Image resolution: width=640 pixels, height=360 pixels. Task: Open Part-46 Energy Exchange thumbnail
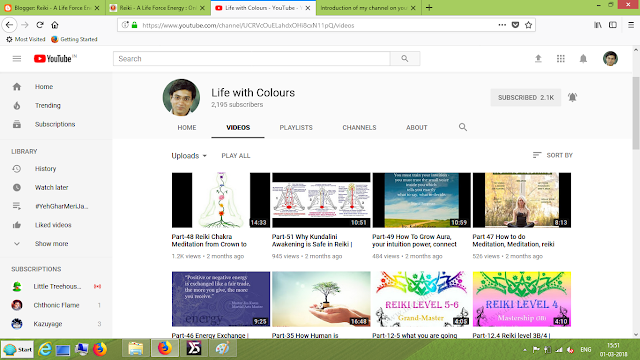221,299
